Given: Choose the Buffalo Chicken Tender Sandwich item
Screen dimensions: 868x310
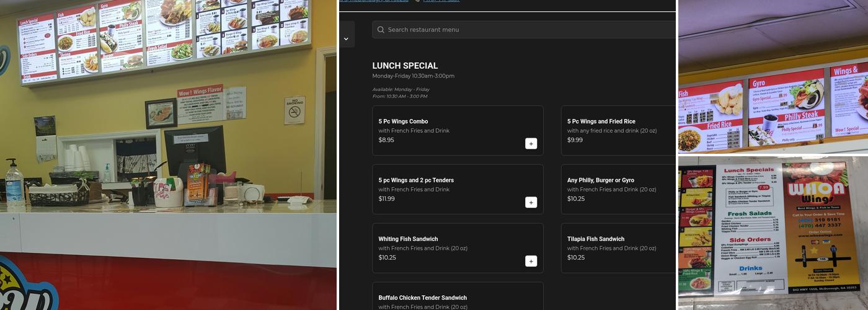Looking at the screenshot, I should pos(458,296).
